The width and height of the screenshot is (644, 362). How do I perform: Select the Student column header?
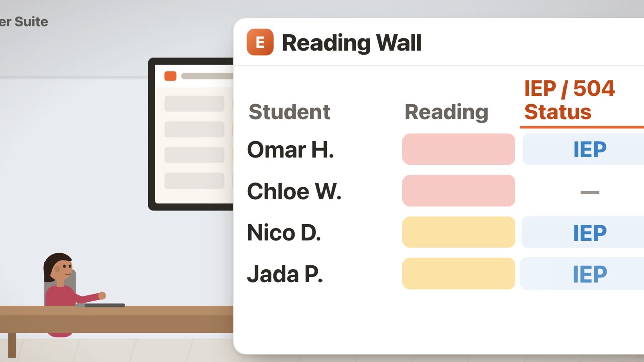click(289, 112)
